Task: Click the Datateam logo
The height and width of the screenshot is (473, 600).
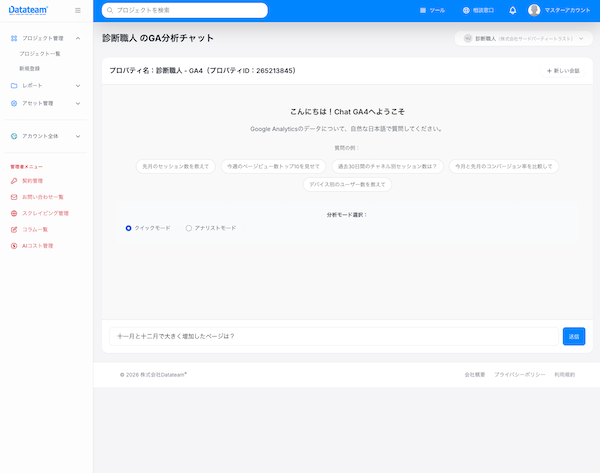Action: coord(28,10)
